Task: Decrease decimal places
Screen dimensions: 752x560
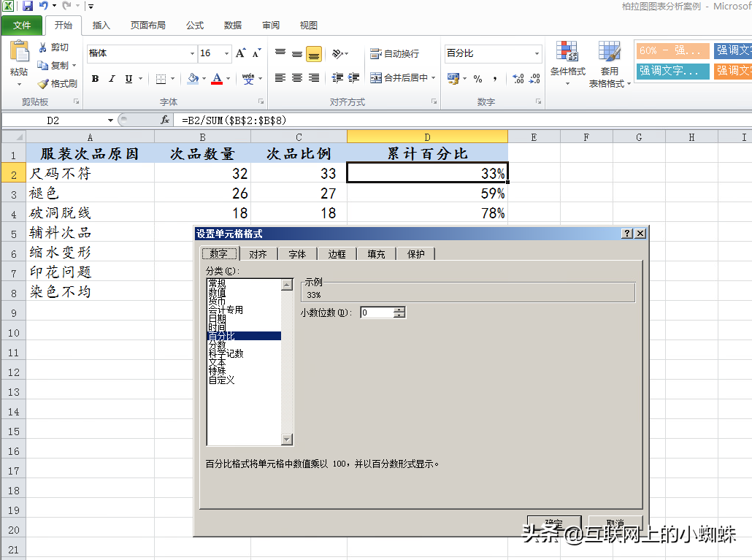Action: [534, 79]
